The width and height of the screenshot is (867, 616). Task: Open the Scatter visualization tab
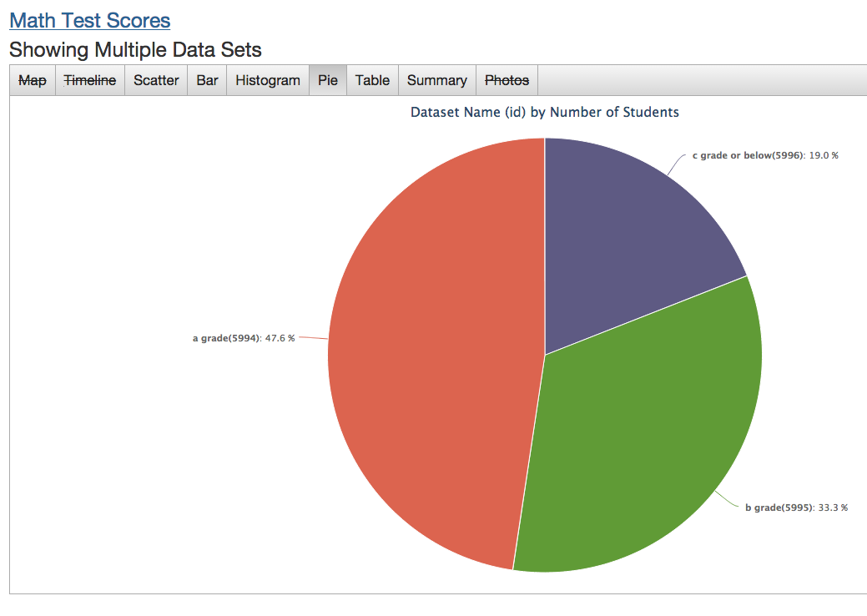coord(156,80)
